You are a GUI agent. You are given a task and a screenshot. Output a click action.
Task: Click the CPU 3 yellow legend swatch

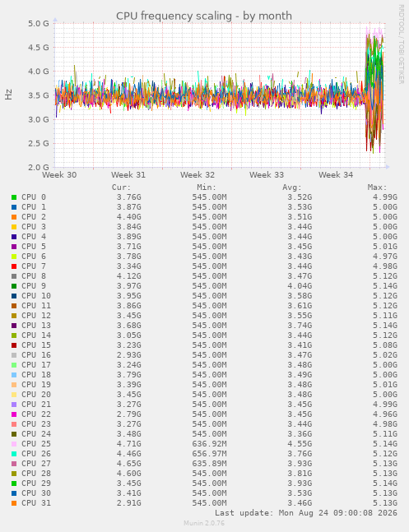click(x=14, y=227)
